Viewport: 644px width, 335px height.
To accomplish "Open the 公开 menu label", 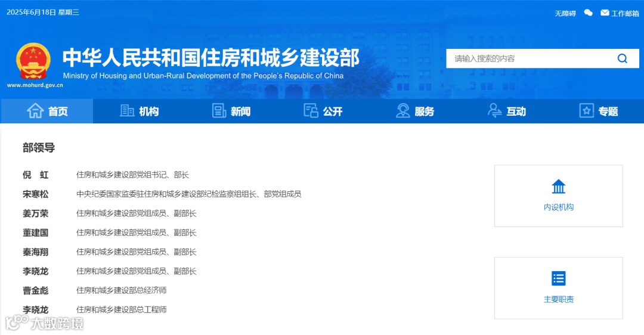I will click(x=333, y=111).
